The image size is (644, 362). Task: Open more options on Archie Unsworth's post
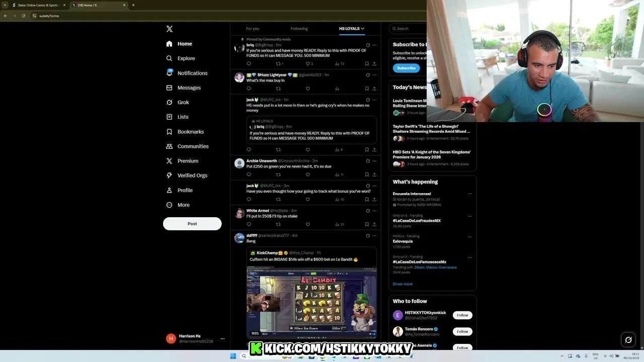pos(374,161)
